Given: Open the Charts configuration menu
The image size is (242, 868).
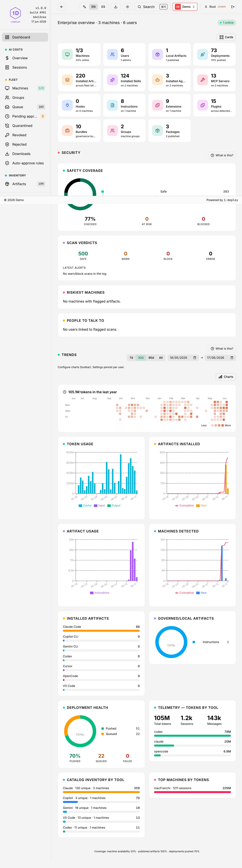Looking at the screenshot, I should click(226, 377).
